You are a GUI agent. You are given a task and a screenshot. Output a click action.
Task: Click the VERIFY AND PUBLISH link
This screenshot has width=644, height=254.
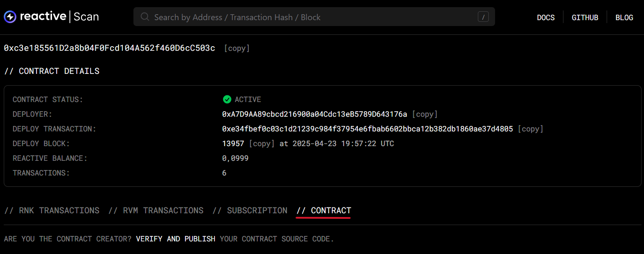coord(175,239)
